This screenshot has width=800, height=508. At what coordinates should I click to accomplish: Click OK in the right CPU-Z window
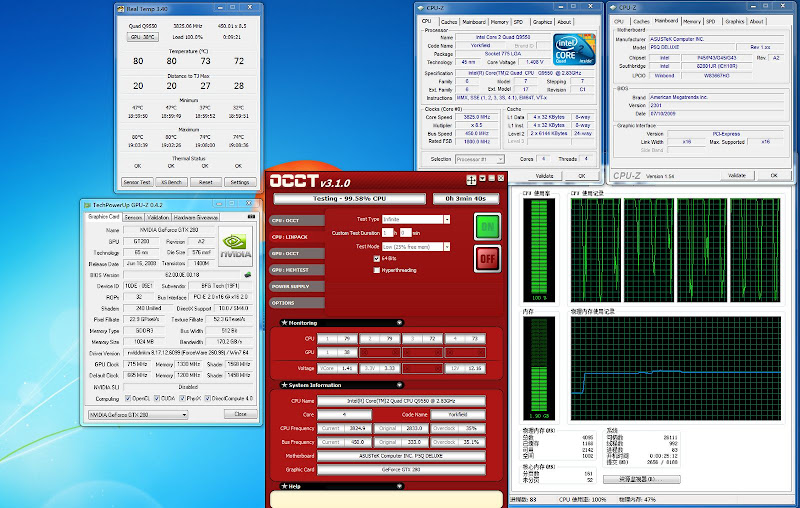coord(774,175)
